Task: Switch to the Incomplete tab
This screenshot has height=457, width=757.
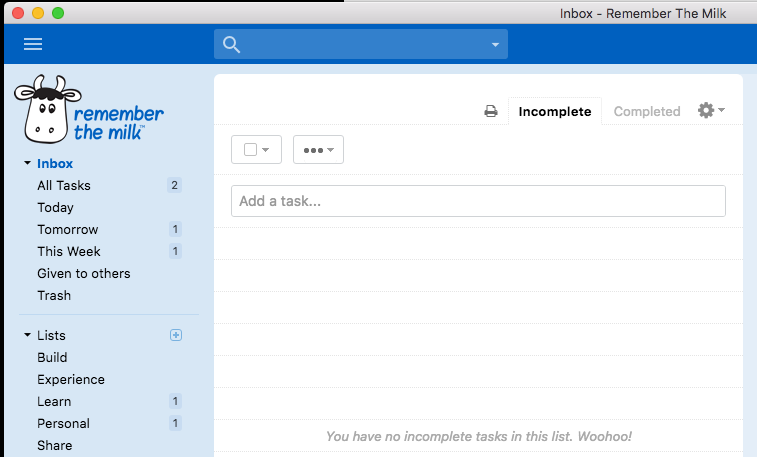Action: coord(555,111)
